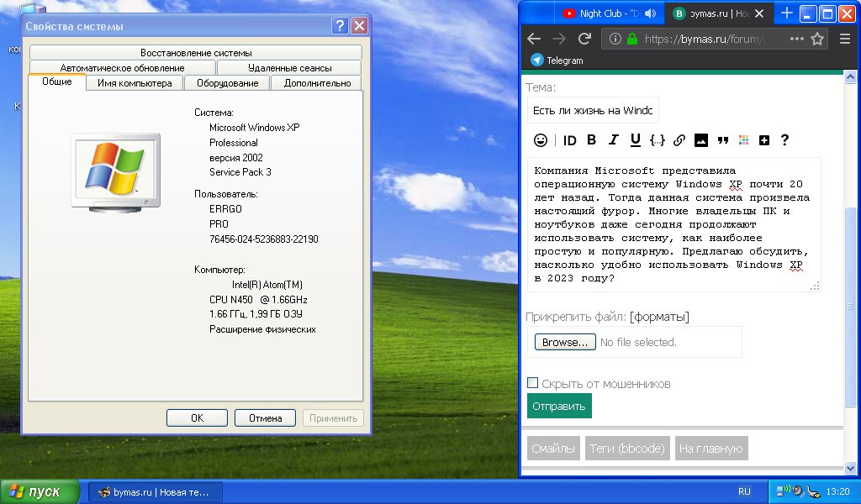The height and width of the screenshot is (504, 861).
Task: Apply bold formatting with the B icon
Action: click(x=591, y=140)
